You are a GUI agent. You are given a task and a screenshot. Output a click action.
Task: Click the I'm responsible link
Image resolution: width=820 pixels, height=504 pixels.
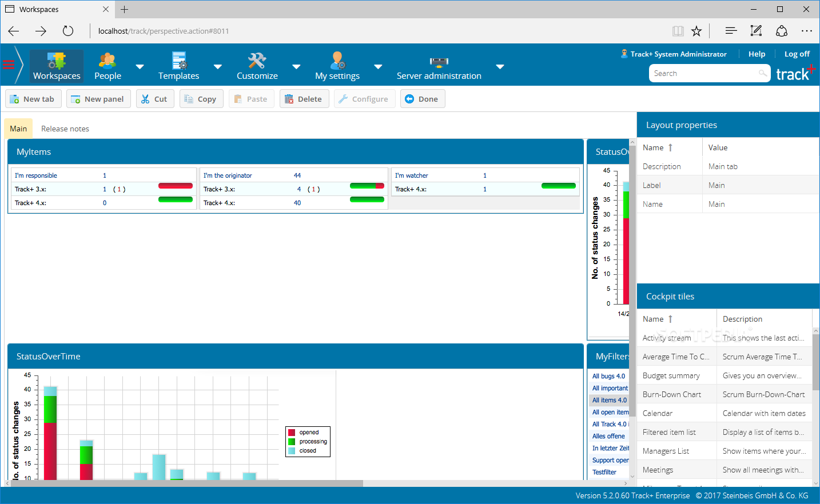36,175
